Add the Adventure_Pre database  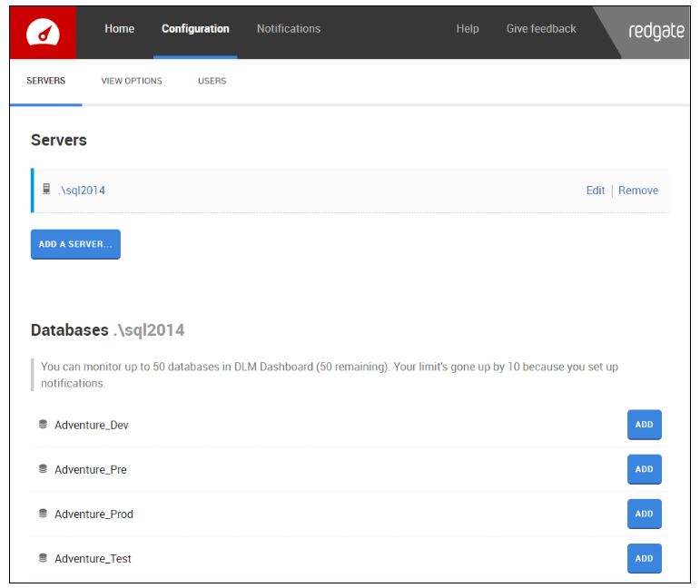click(x=645, y=469)
